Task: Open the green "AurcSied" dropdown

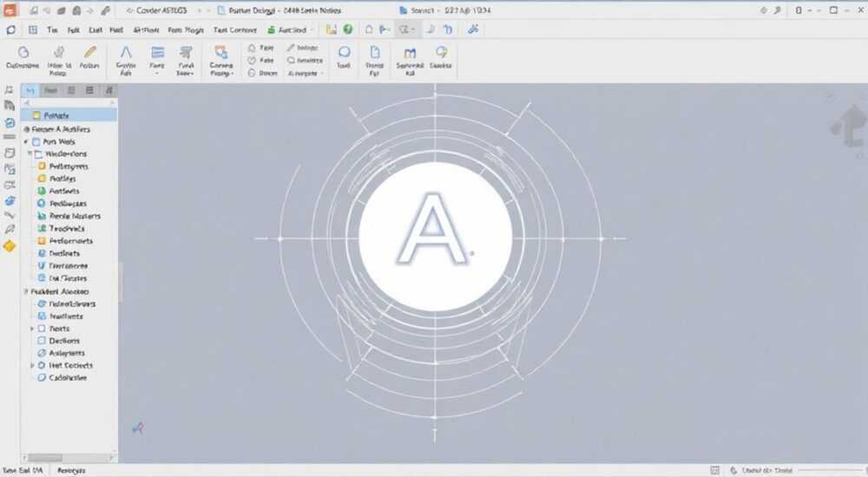Action: 290,29
